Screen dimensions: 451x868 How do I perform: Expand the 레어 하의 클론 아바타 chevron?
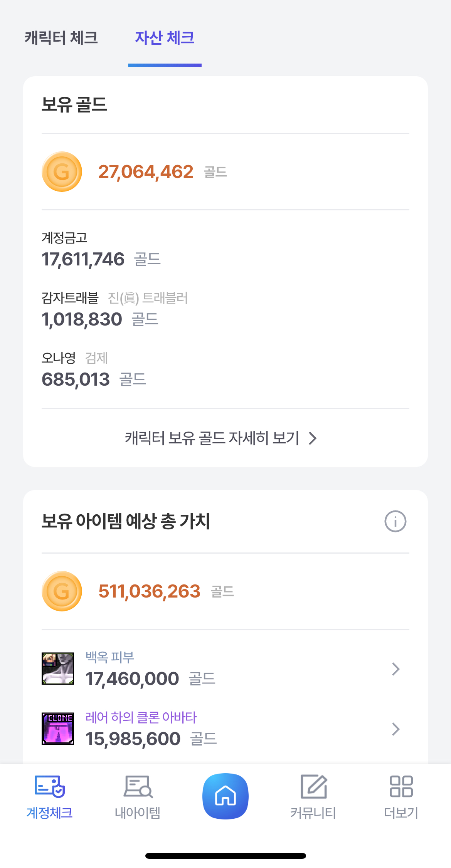tap(395, 729)
